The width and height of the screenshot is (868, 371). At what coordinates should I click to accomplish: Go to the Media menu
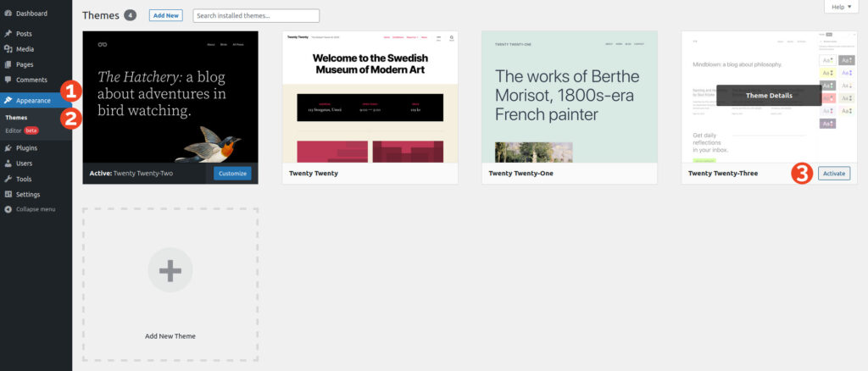(x=36, y=49)
